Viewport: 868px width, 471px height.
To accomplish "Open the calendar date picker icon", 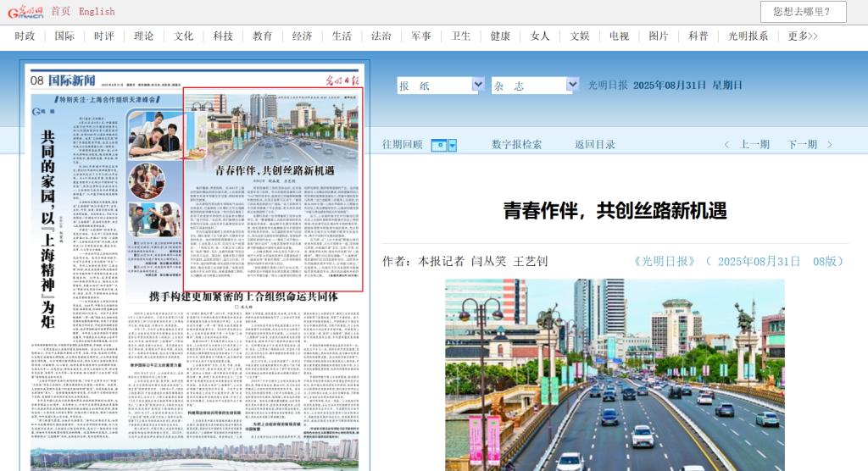I will point(438,145).
